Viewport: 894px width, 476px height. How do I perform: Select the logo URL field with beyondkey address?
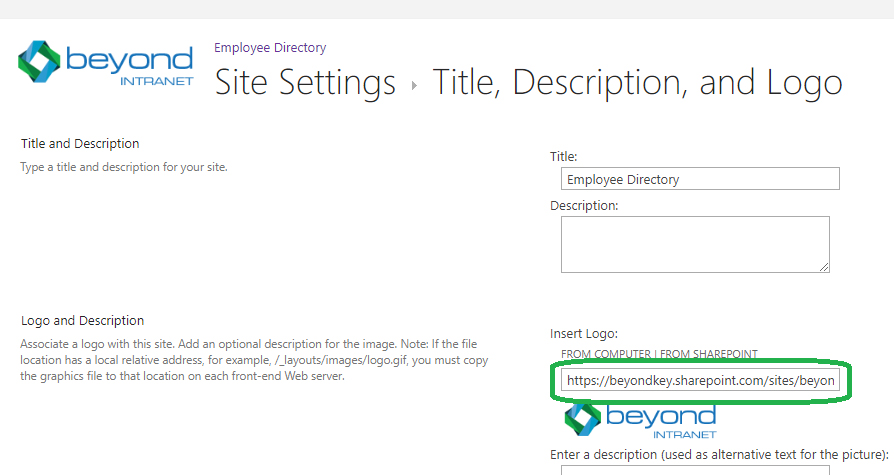pyautogui.click(x=699, y=381)
